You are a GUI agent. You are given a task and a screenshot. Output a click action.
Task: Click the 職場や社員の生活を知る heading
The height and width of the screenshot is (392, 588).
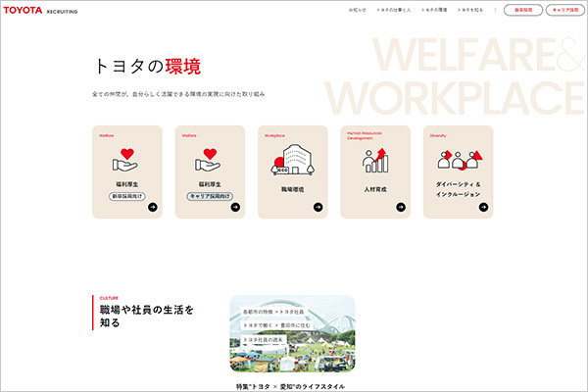[x=147, y=316]
